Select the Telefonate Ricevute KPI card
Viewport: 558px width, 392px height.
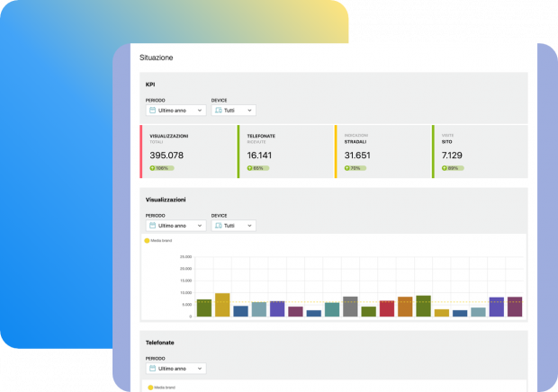[285, 149]
